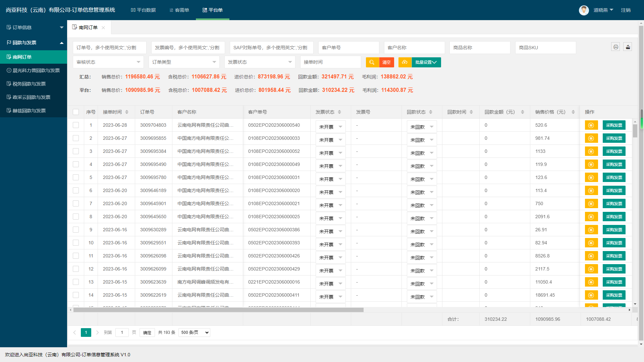Image resolution: width=644 pixels, height=362 pixels.
Task: Check the checkbox for row 4
Action: click(x=76, y=164)
